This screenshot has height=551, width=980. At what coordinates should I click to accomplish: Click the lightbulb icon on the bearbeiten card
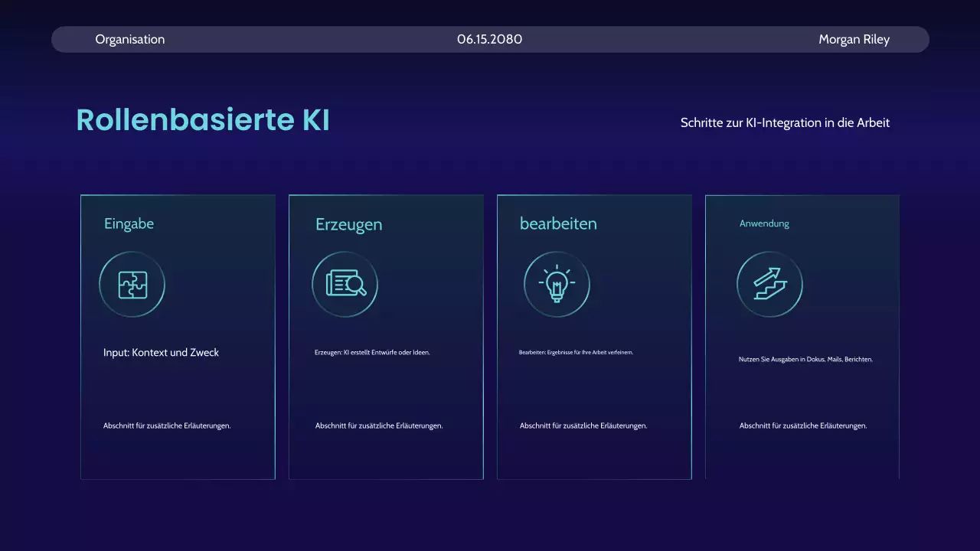[x=557, y=284]
